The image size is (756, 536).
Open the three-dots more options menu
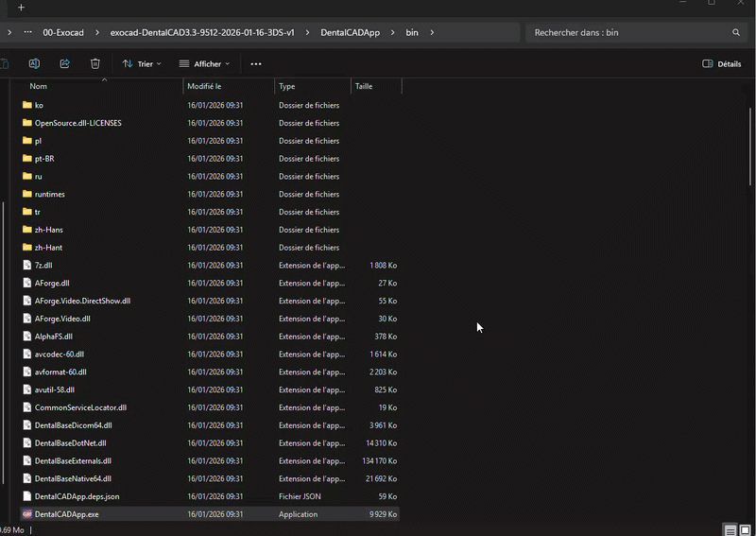coord(256,63)
